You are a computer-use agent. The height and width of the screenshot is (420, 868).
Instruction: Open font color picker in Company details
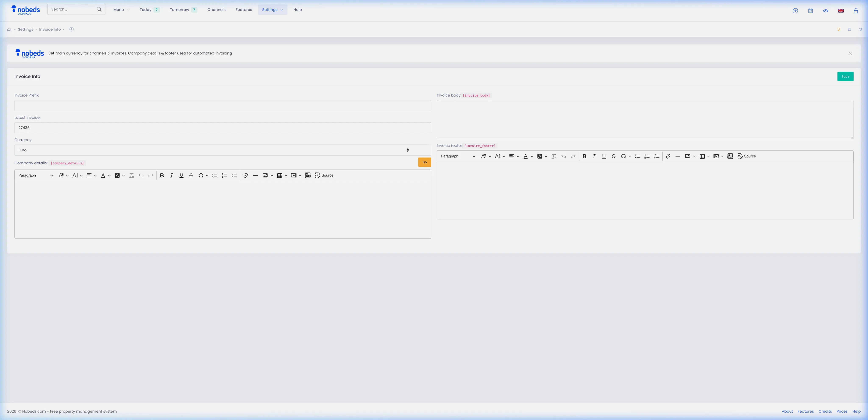tap(106, 175)
